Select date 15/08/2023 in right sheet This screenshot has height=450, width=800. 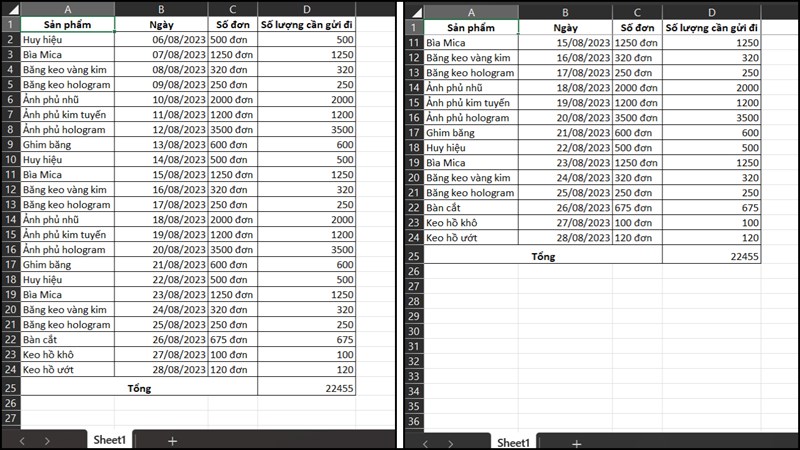click(x=565, y=43)
